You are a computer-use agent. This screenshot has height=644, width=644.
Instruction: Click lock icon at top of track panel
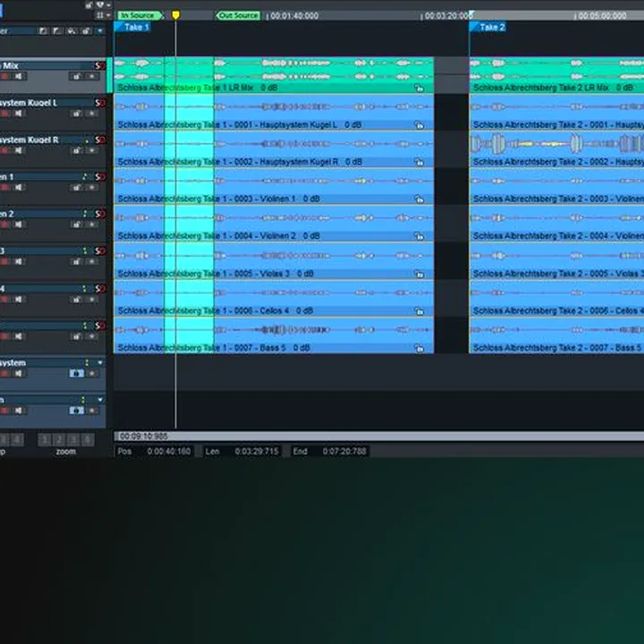(89, 5)
